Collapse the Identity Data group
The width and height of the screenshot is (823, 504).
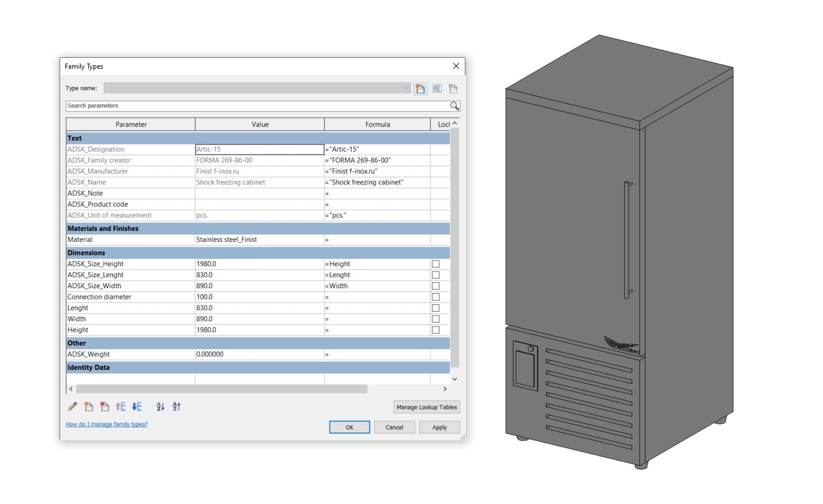[258, 368]
